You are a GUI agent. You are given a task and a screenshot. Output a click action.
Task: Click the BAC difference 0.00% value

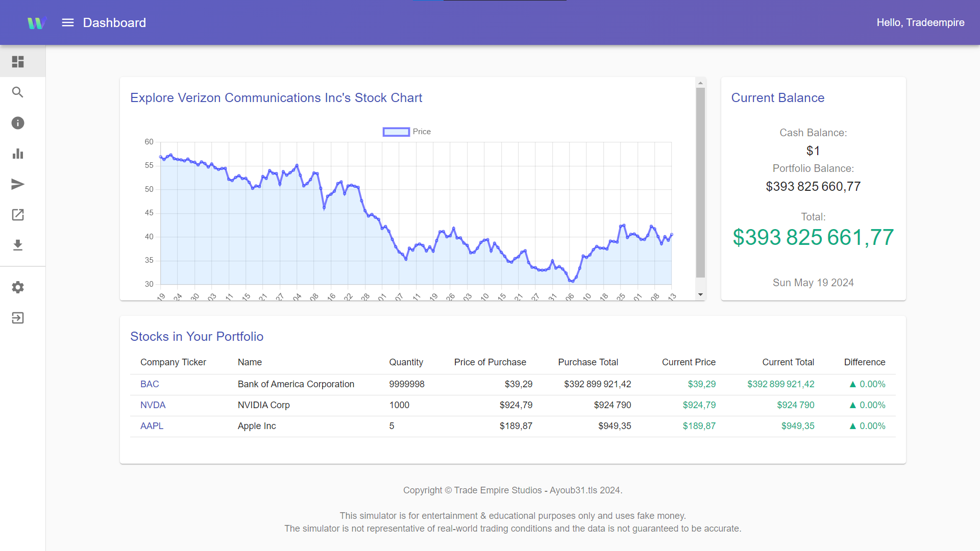(867, 384)
